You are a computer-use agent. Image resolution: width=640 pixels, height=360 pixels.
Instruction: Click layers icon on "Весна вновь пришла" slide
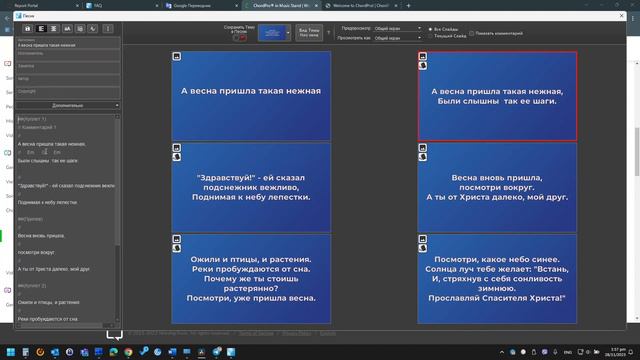(x=423, y=157)
